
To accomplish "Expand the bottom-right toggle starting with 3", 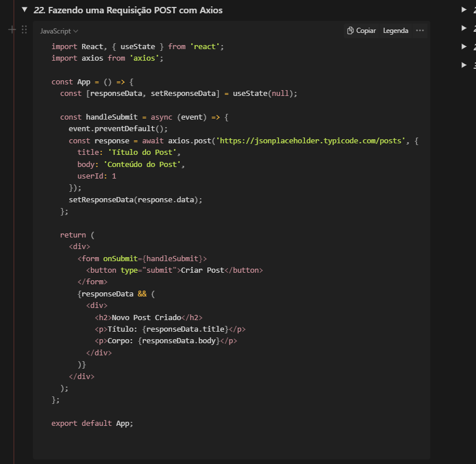I will (464, 65).
